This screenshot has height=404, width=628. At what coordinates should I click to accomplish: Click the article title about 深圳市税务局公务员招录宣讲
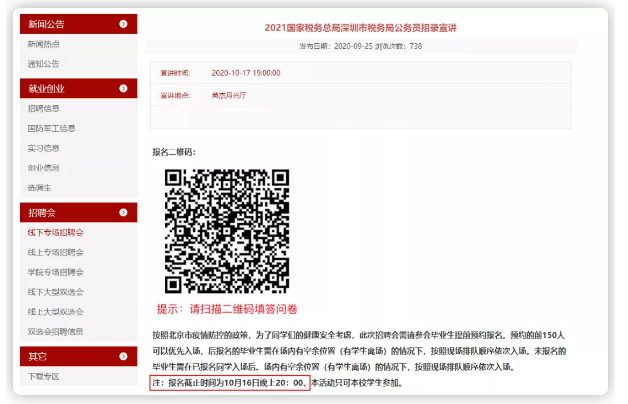[360, 28]
